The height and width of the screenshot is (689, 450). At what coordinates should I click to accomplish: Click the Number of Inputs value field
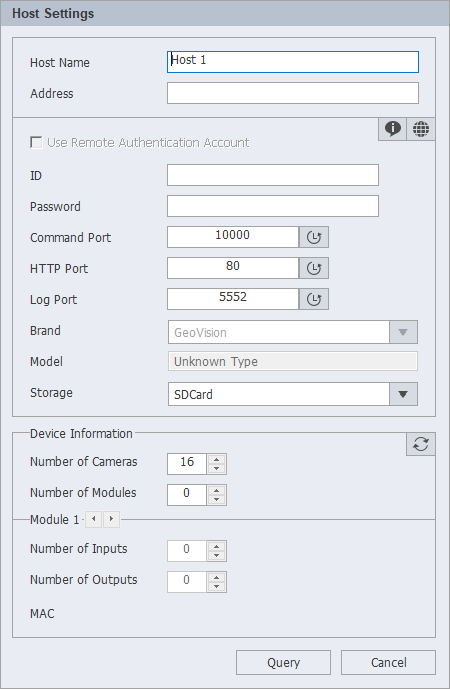coord(187,551)
